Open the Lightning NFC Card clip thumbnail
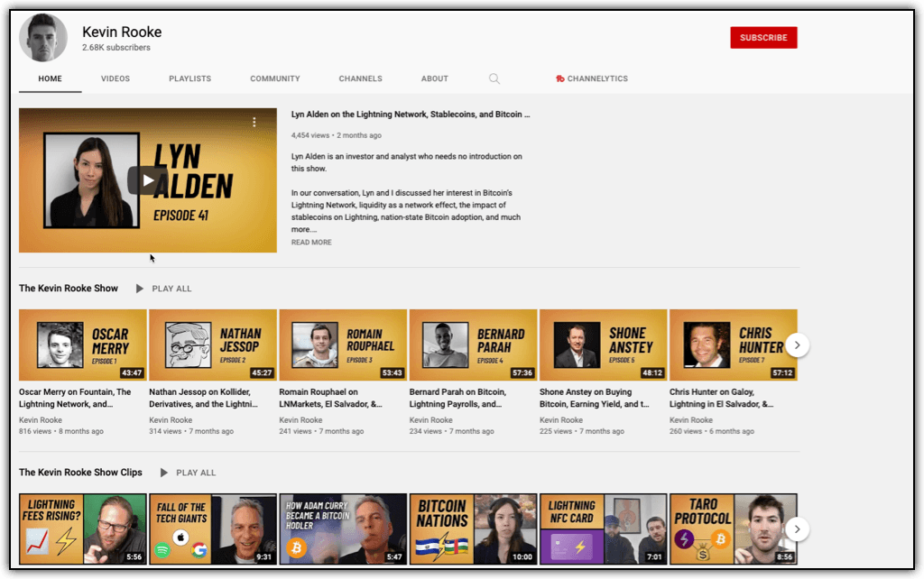Viewport: 924px width, 579px height. tap(604, 528)
